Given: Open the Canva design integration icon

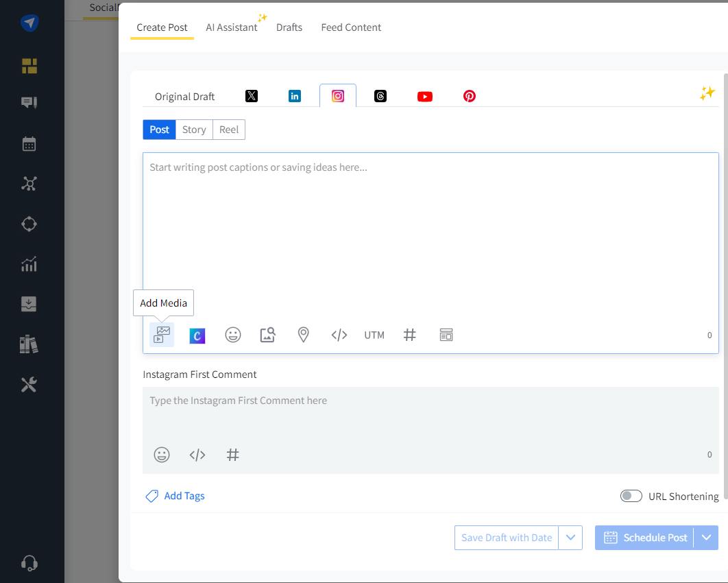Looking at the screenshot, I should pyautogui.click(x=197, y=335).
